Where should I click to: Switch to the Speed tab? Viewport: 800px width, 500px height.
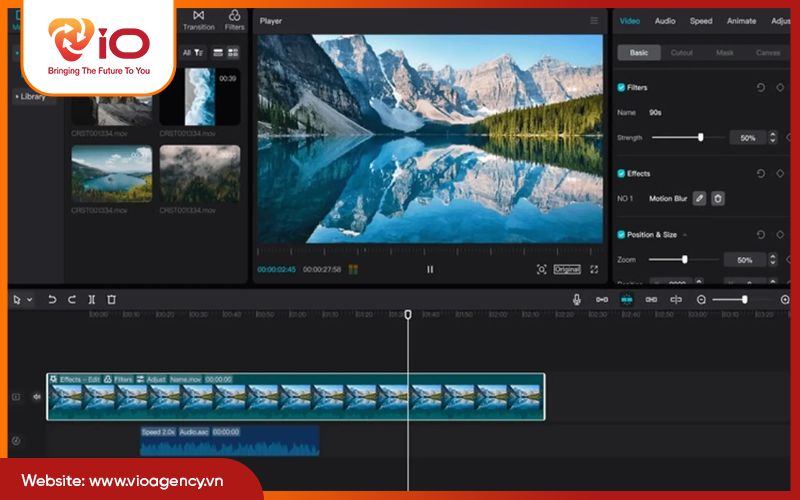(x=701, y=21)
